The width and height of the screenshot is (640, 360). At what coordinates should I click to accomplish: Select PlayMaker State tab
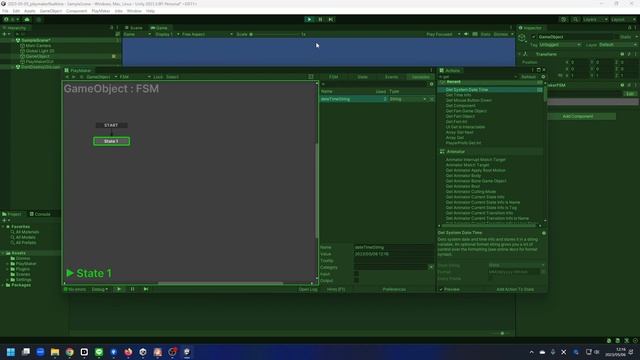click(362, 77)
